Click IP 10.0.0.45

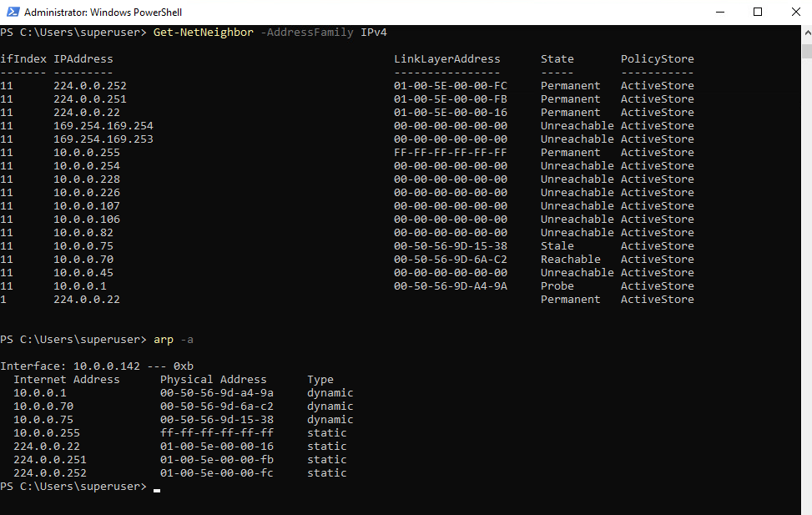[83, 273]
